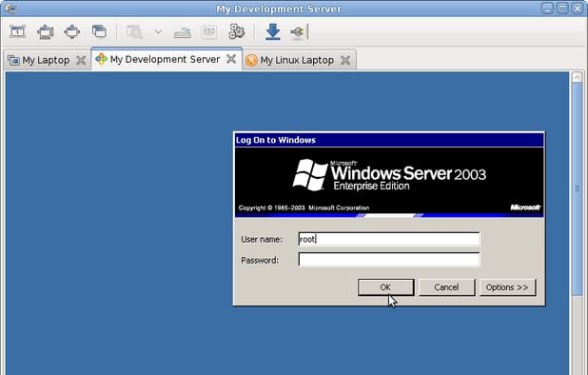
Task: Click the greyed quality settings icon
Action: tap(209, 31)
